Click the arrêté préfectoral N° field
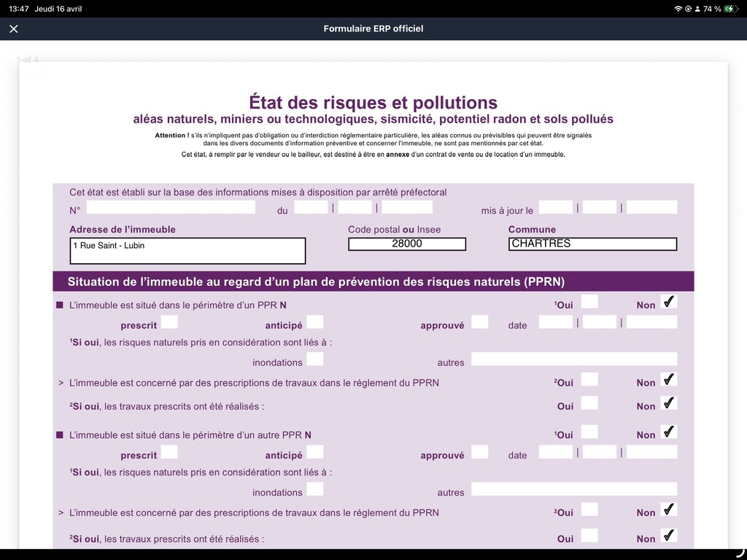 [x=171, y=208]
